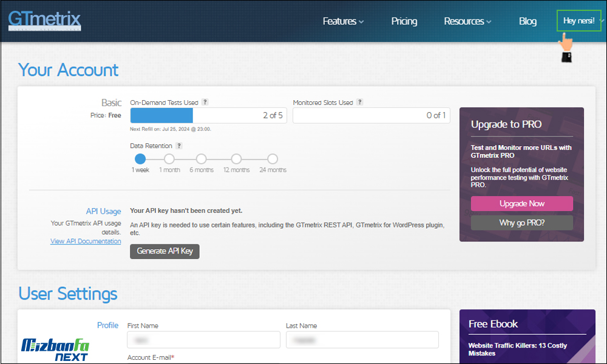607x364 pixels.
Task: Open help for On-Demand Tests Used
Action: click(x=205, y=102)
